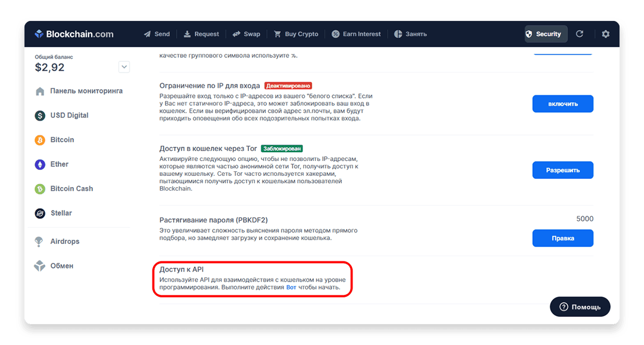Screen dimensions: 644x345
Task: Click the Airdrops parachute icon
Action: [x=39, y=242]
